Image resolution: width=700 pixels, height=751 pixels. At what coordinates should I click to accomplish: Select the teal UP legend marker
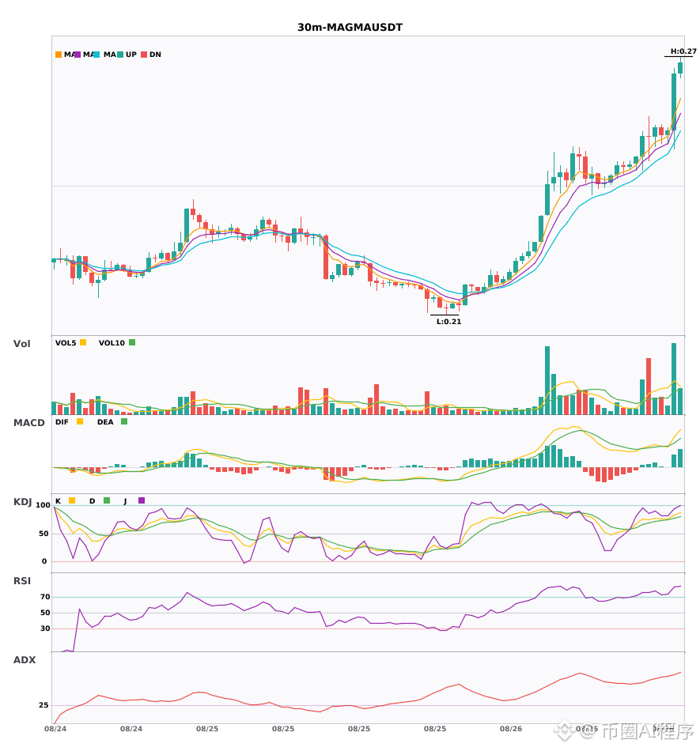click(x=120, y=55)
